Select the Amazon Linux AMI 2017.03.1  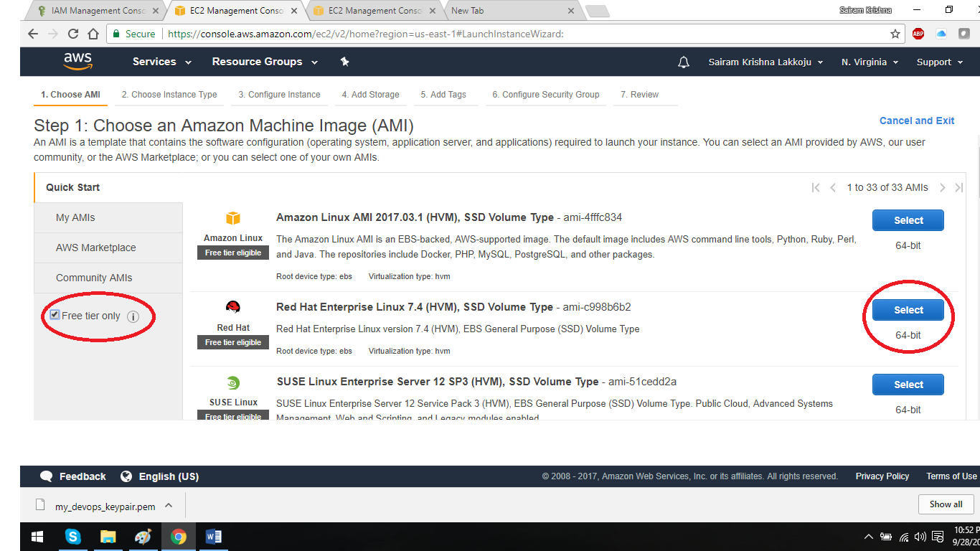tap(908, 220)
